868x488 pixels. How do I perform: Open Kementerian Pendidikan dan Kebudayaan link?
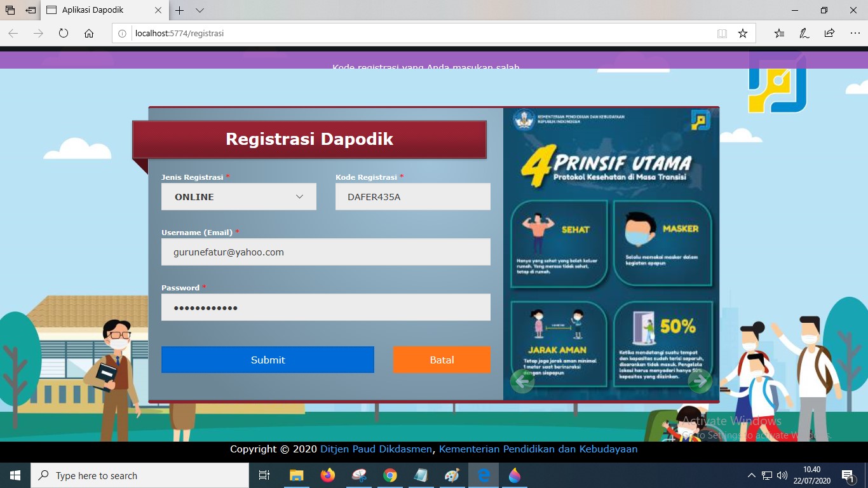pos(538,449)
